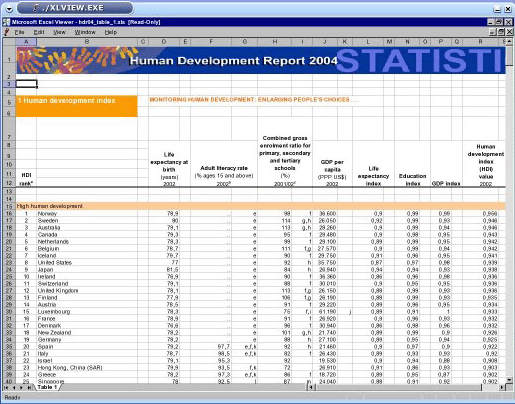515x404 pixels.
Task: Click the vertical scrollbar up arrow
Action: click(509, 42)
